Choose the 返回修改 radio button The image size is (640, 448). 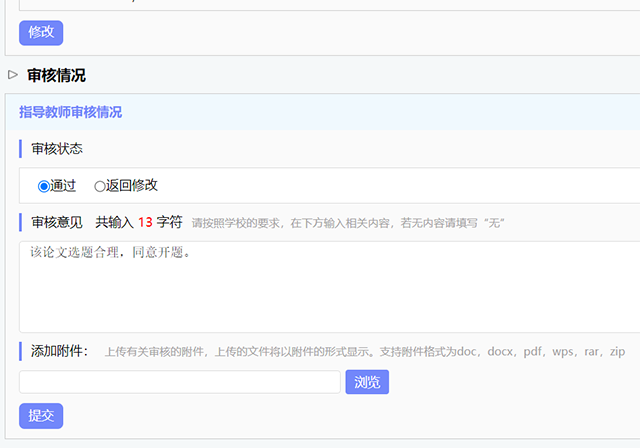(x=99, y=186)
